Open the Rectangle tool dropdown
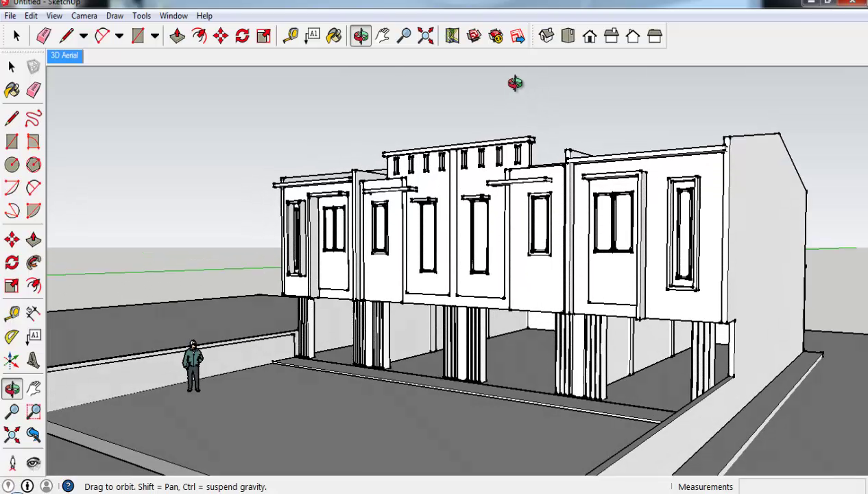Viewport: 868px width, 494px height. click(154, 36)
